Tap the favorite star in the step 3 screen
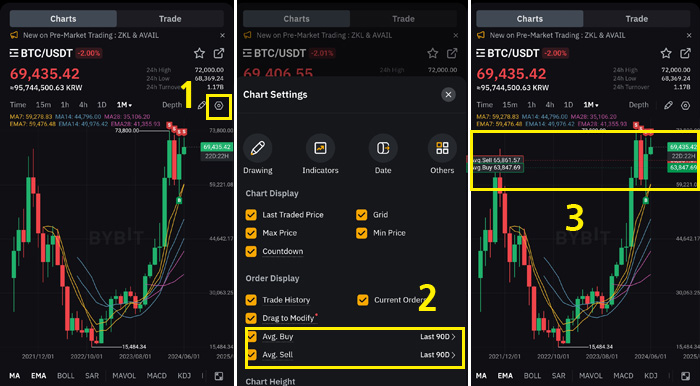The width and height of the screenshot is (700, 386). (666, 54)
